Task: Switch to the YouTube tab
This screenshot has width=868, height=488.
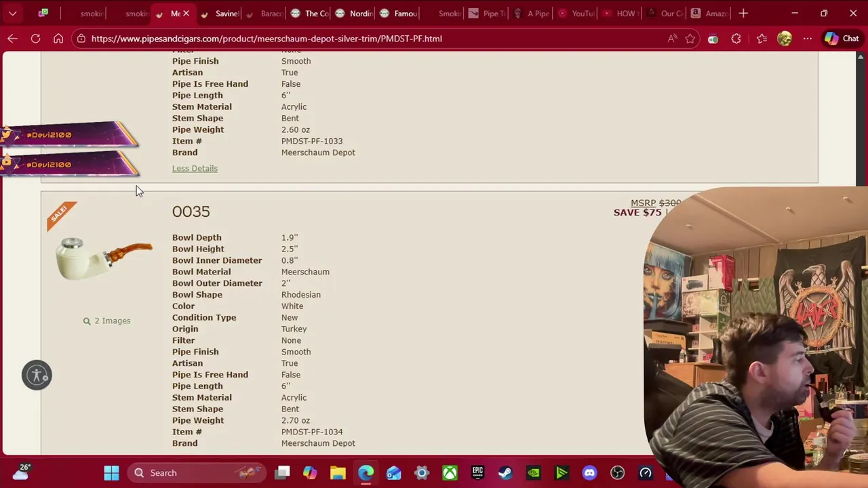Action: (578, 13)
